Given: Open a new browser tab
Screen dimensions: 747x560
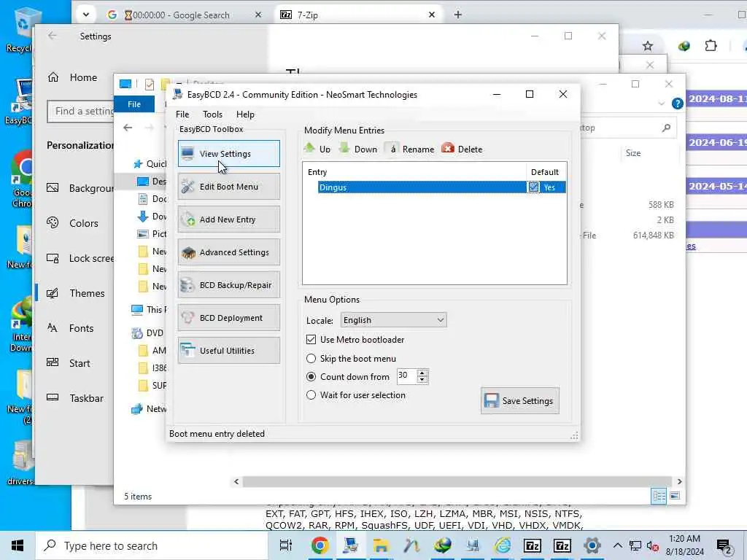Looking at the screenshot, I should [458, 15].
